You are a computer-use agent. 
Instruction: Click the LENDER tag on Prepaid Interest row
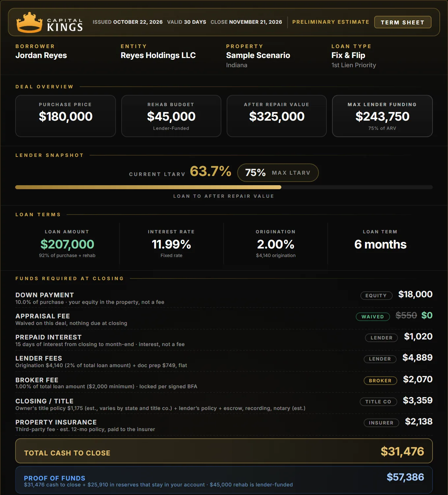click(x=381, y=338)
